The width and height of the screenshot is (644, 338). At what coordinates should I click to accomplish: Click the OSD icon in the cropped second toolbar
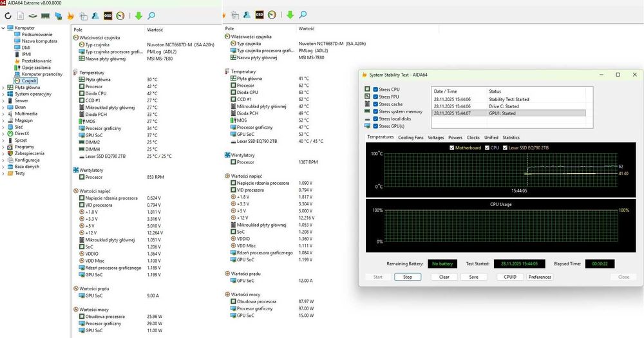[259, 15]
